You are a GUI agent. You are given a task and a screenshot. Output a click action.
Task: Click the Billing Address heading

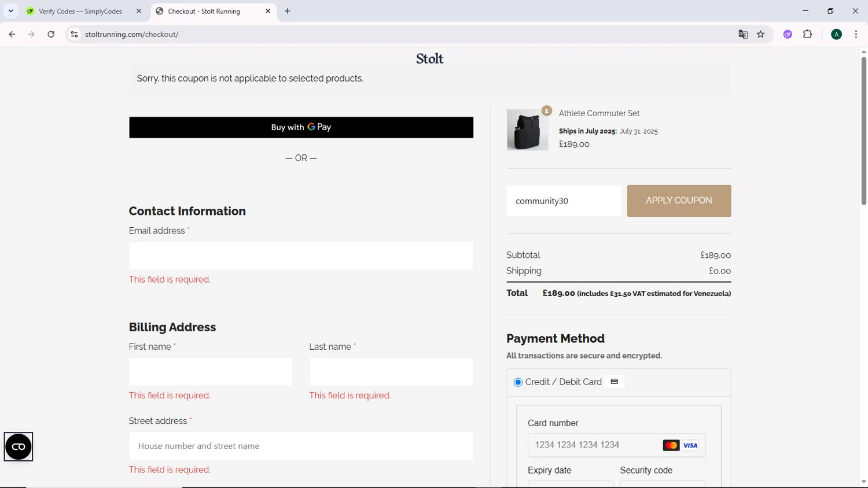coord(172,327)
